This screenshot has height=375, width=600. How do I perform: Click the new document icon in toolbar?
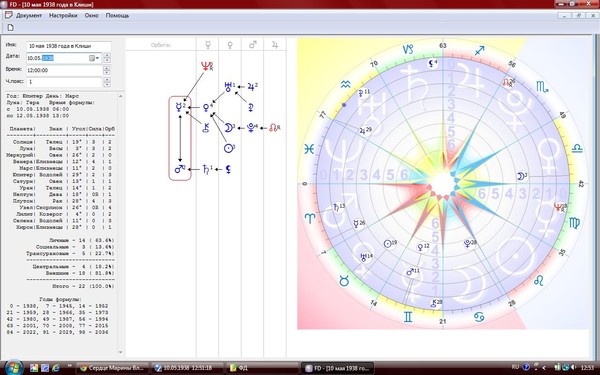(x=11, y=28)
